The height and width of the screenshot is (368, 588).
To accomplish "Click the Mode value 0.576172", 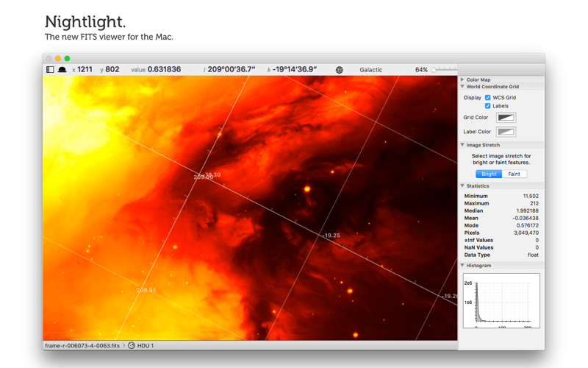I will pyautogui.click(x=527, y=225).
